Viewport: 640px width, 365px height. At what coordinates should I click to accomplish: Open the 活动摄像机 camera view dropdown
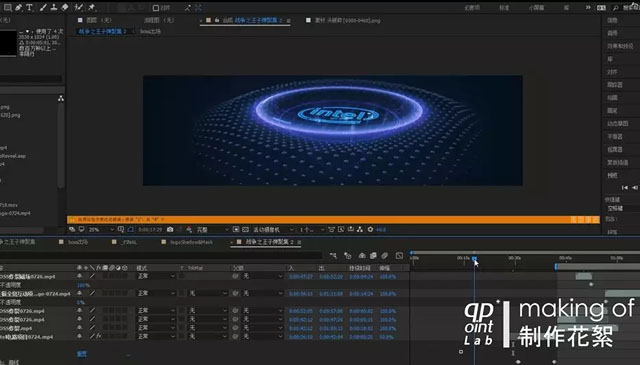click(x=273, y=229)
